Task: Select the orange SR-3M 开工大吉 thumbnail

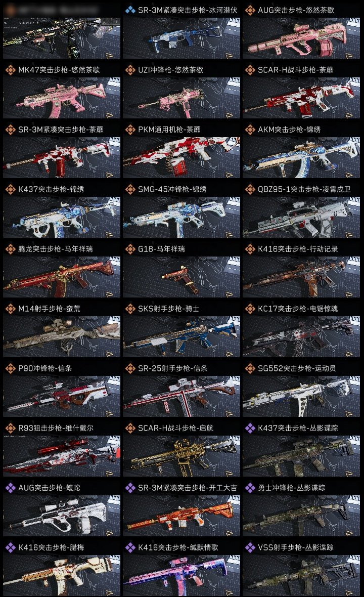Action: [x=181, y=516]
